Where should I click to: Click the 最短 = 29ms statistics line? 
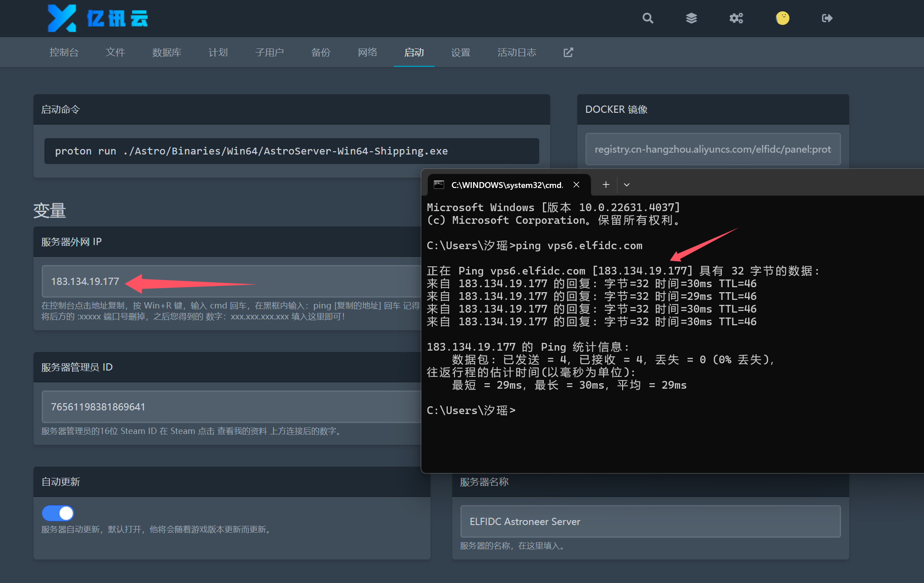click(x=570, y=385)
